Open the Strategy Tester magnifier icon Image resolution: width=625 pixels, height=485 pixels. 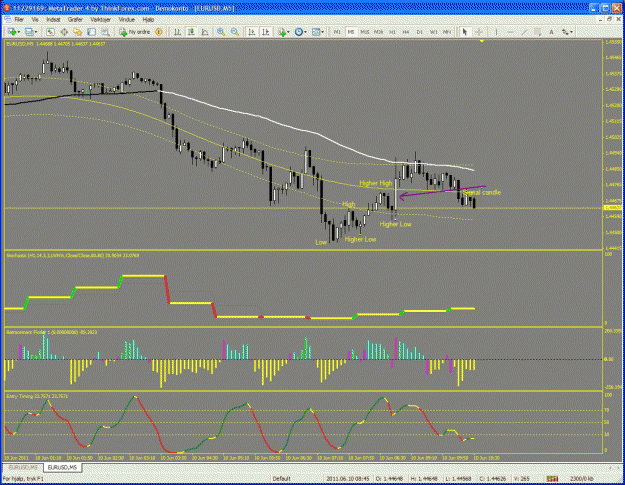pyautogui.click(x=105, y=32)
